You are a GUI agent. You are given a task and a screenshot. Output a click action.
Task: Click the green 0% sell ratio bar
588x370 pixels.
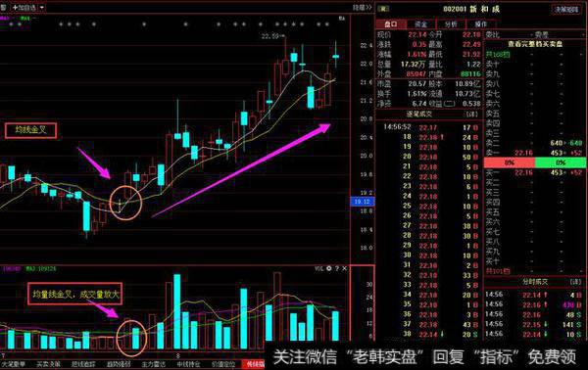[561, 162]
